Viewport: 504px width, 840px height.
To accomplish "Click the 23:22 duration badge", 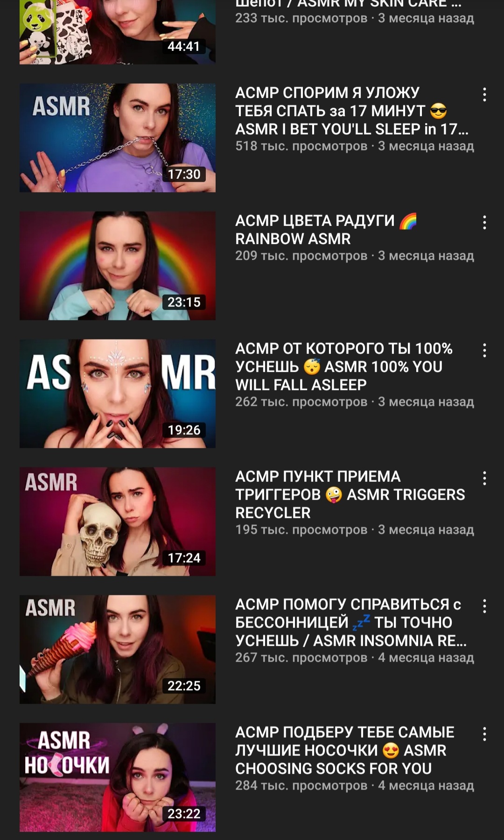I will pyautogui.click(x=184, y=814).
